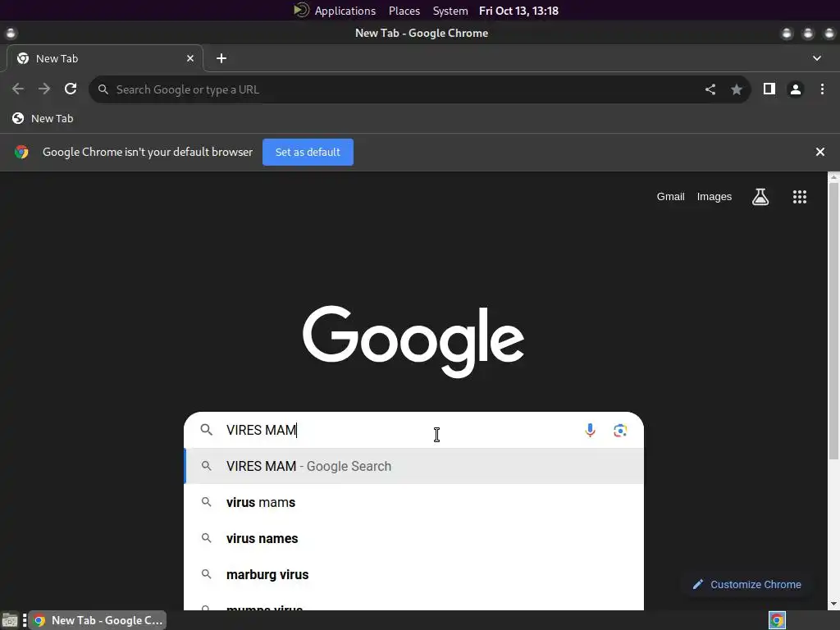Click the share icon in the address bar
840x630 pixels.
click(710, 89)
